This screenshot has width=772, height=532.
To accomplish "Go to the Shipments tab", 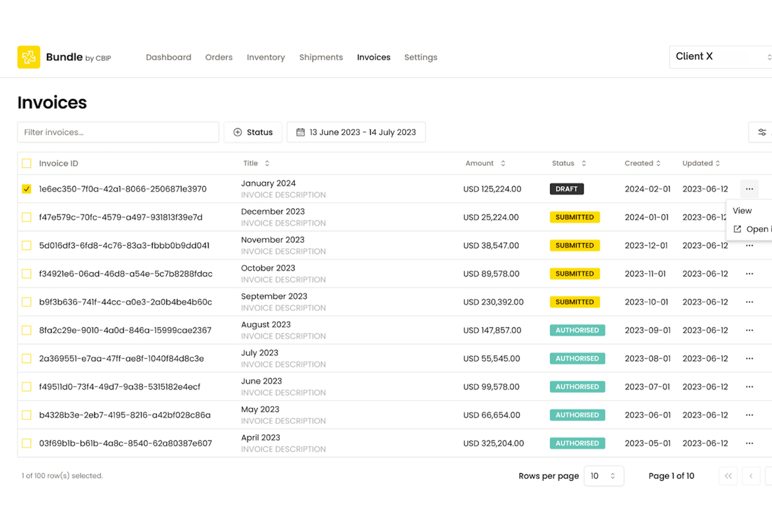I will [321, 57].
